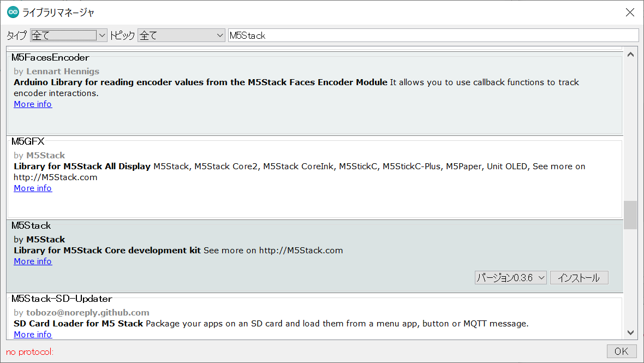Click the vertical scrollbar thumb

pyautogui.click(x=630, y=215)
